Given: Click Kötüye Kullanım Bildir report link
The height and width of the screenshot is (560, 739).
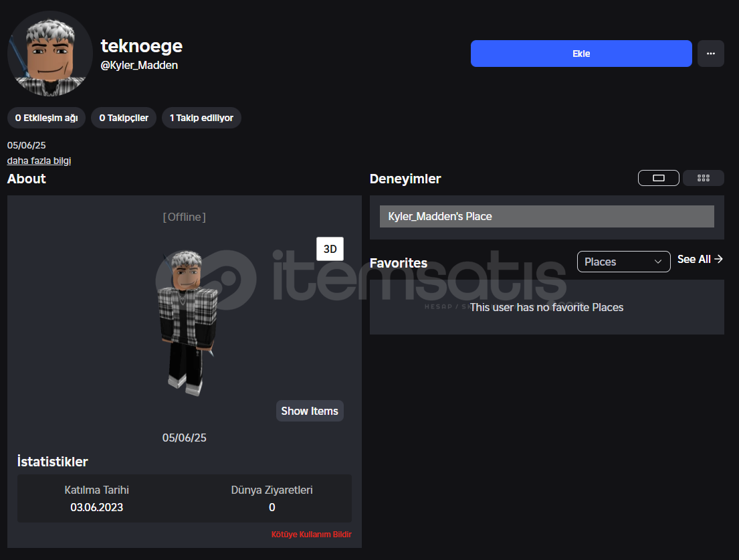Looking at the screenshot, I should point(312,534).
